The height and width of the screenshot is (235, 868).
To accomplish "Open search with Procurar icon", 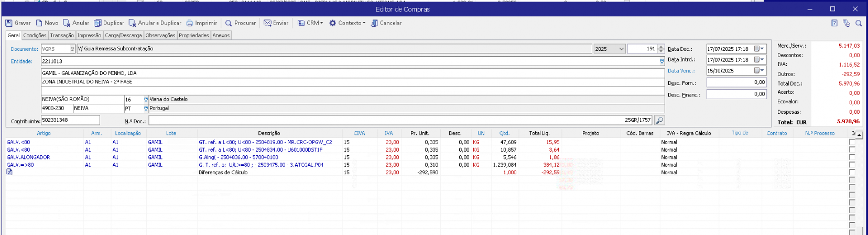I will [229, 23].
